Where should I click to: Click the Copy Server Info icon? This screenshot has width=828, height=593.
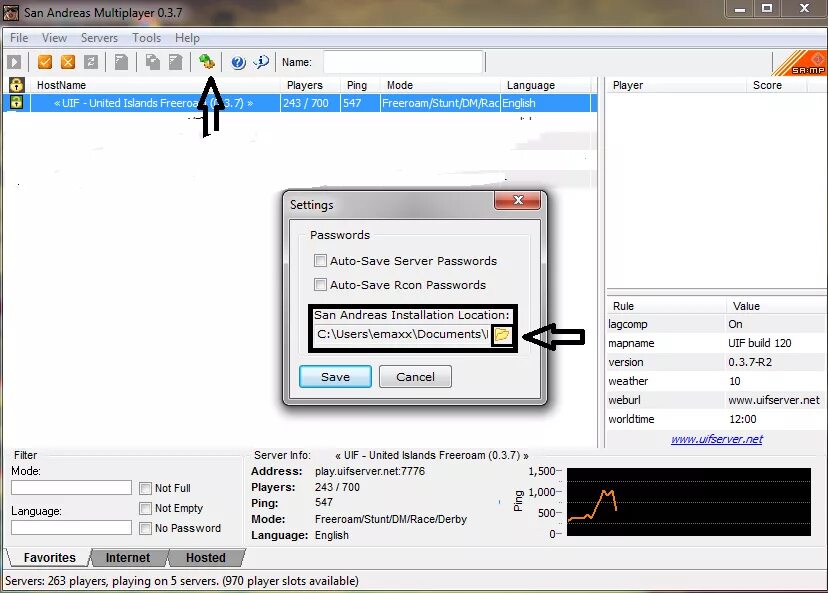[153, 62]
